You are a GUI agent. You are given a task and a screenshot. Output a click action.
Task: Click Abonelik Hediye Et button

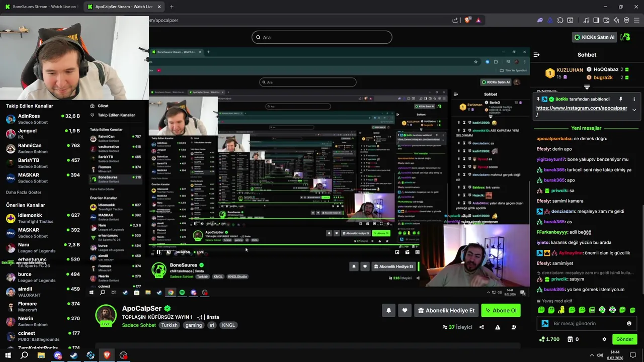(x=446, y=311)
